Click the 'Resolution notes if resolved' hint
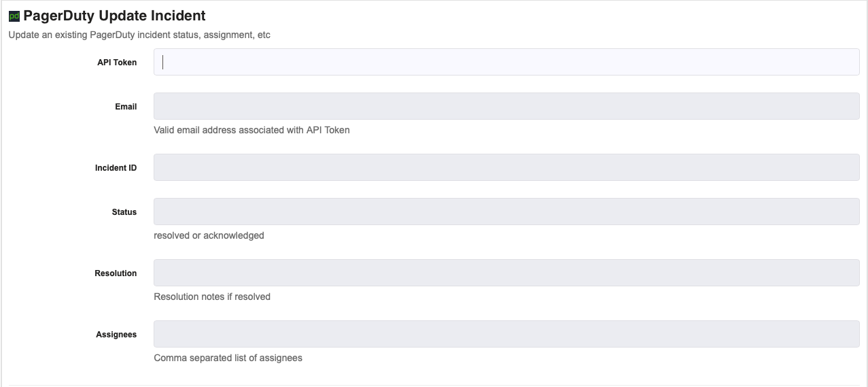The height and width of the screenshot is (387, 868). point(212,297)
